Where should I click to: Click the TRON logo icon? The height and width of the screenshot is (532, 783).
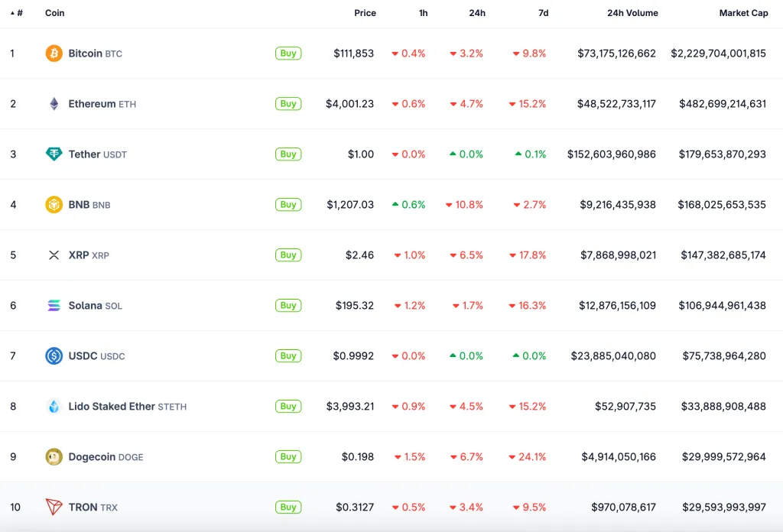(54, 508)
